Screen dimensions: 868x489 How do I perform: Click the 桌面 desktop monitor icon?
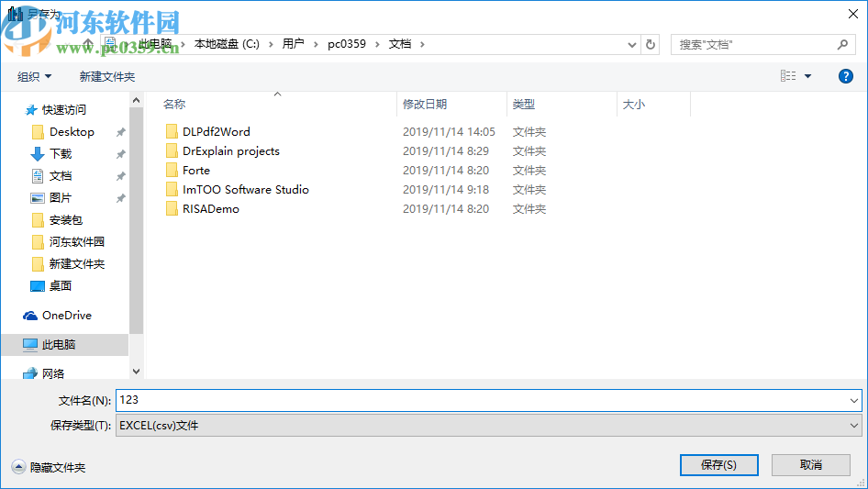(38, 286)
